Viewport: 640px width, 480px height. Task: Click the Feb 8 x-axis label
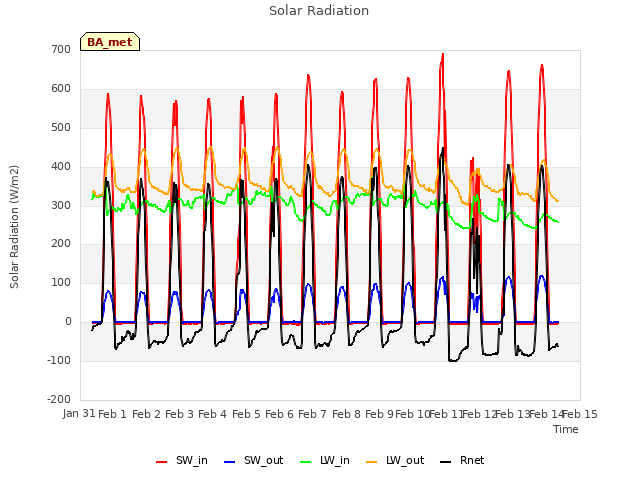(x=346, y=414)
